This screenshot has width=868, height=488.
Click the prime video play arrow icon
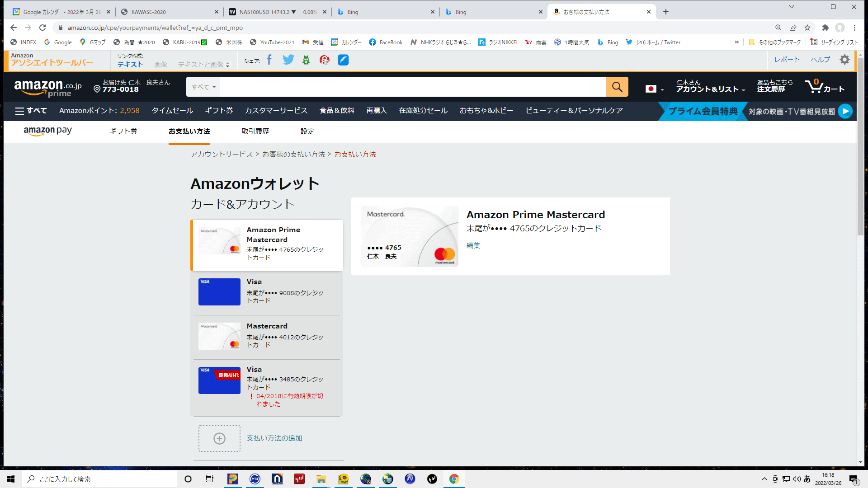(x=845, y=111)
